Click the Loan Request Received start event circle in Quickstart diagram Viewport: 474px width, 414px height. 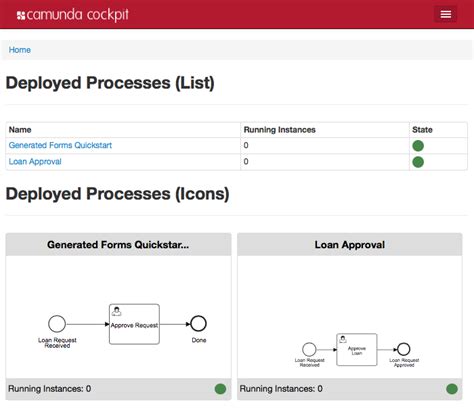pos(57,324)
